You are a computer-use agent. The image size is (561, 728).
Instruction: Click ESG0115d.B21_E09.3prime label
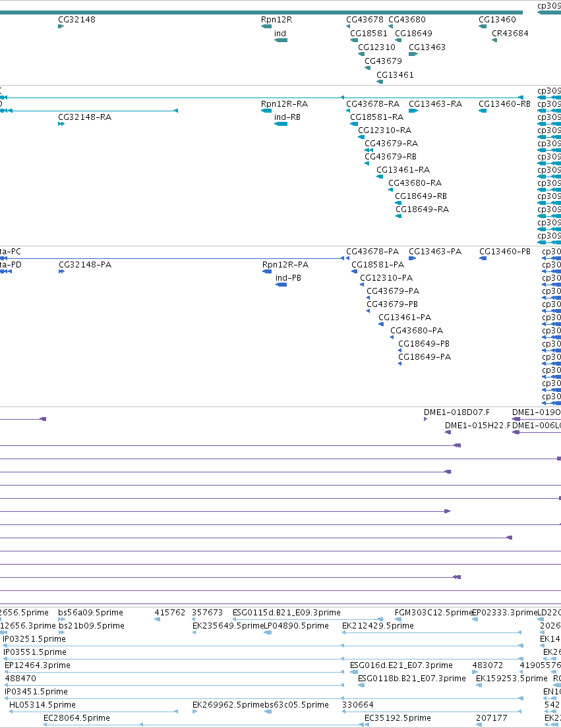point(287,613)
